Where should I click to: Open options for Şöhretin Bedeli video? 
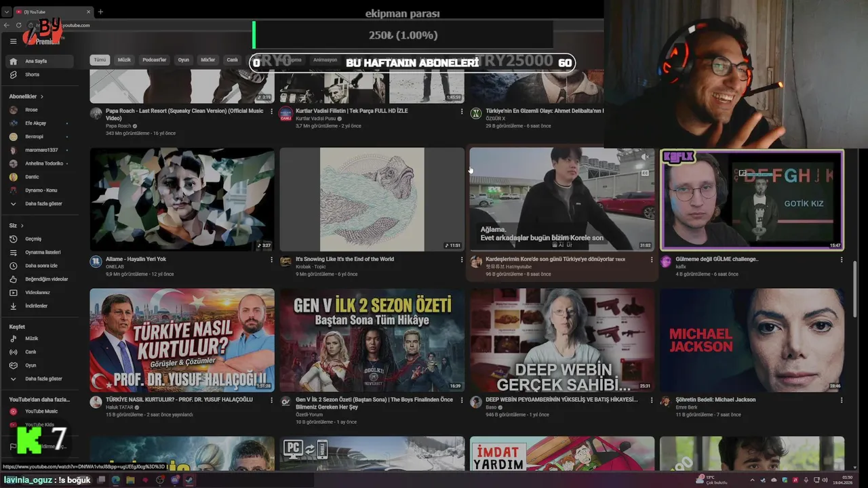point(842,400)
